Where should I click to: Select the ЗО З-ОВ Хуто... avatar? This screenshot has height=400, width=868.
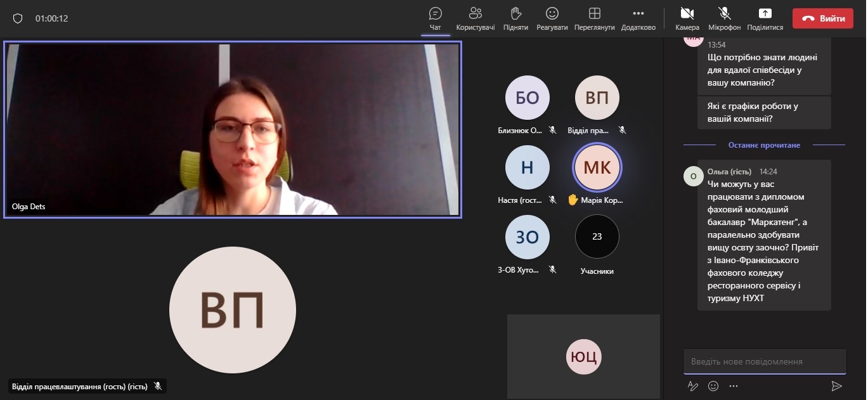click(528, 237)
